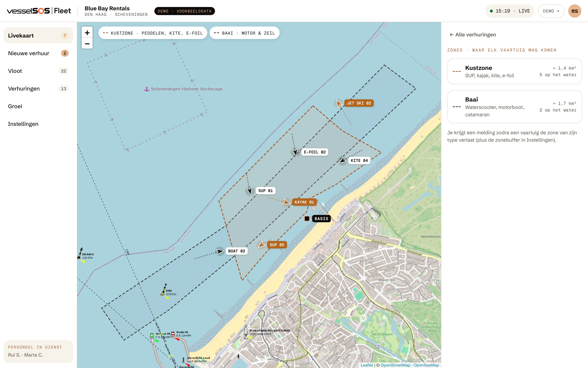Go to Nieuwe verhuur
588x368 pixels.
38,53
